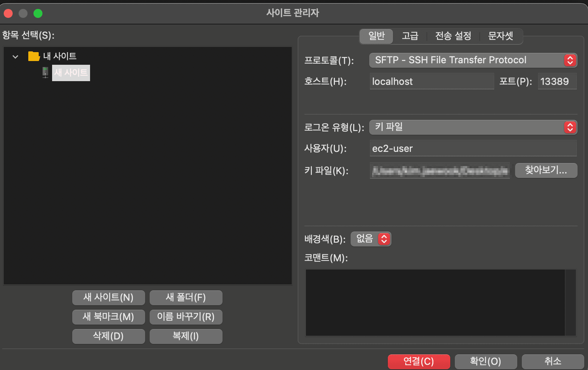Select the 새 사이트 entry in the tree
The image size is (588, 370).
[71, 73]
